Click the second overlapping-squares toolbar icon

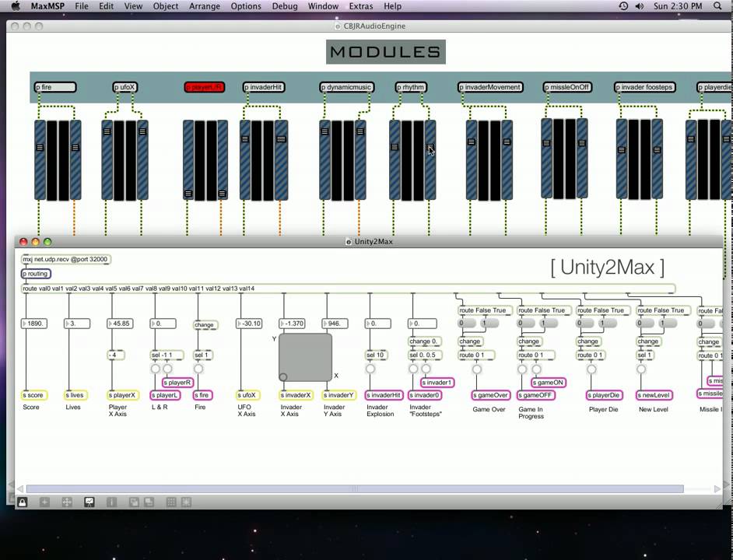pyautogui.click(x=149, y=502)
